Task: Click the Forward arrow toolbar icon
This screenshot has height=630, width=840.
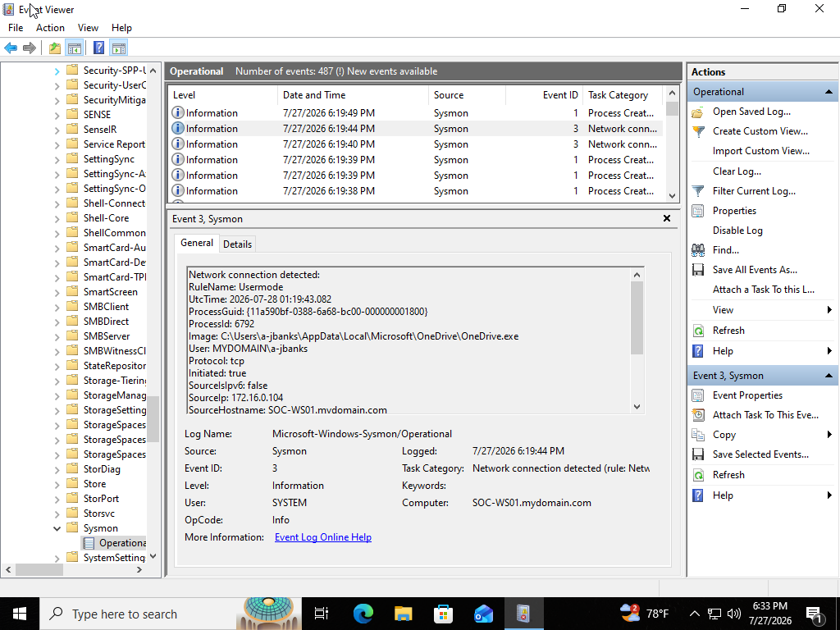Action: point(30,48)
